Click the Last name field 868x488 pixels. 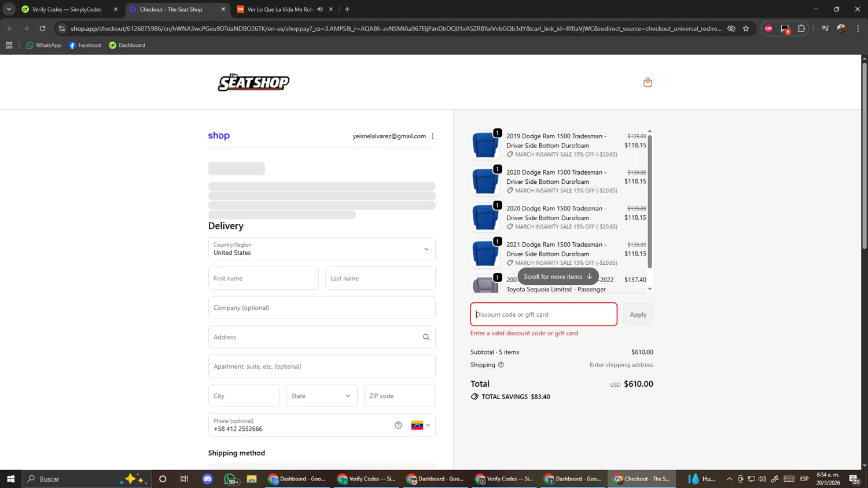(x=380, y=278)
